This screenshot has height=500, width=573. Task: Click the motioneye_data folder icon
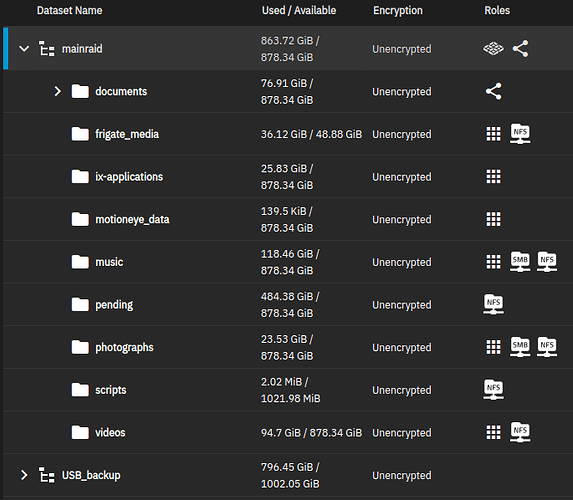pyautogui.click(x=80, y=219)
